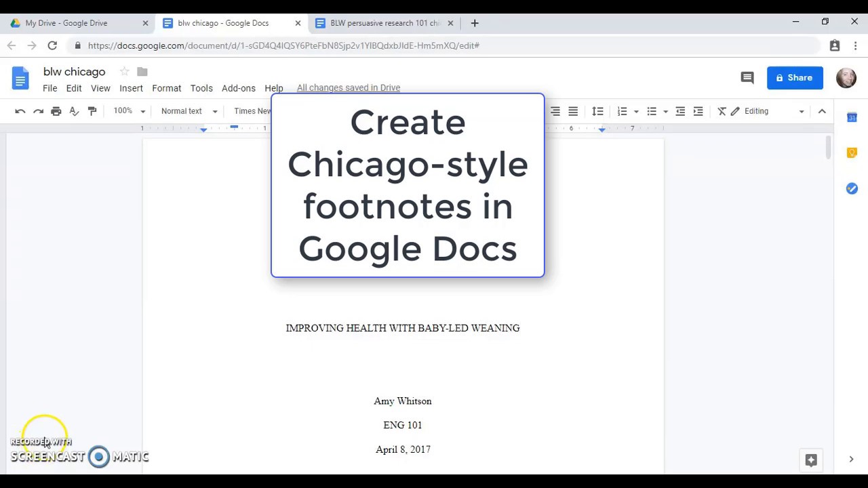
Task: Open Chrome's three-dot menu
Action: 855,45
